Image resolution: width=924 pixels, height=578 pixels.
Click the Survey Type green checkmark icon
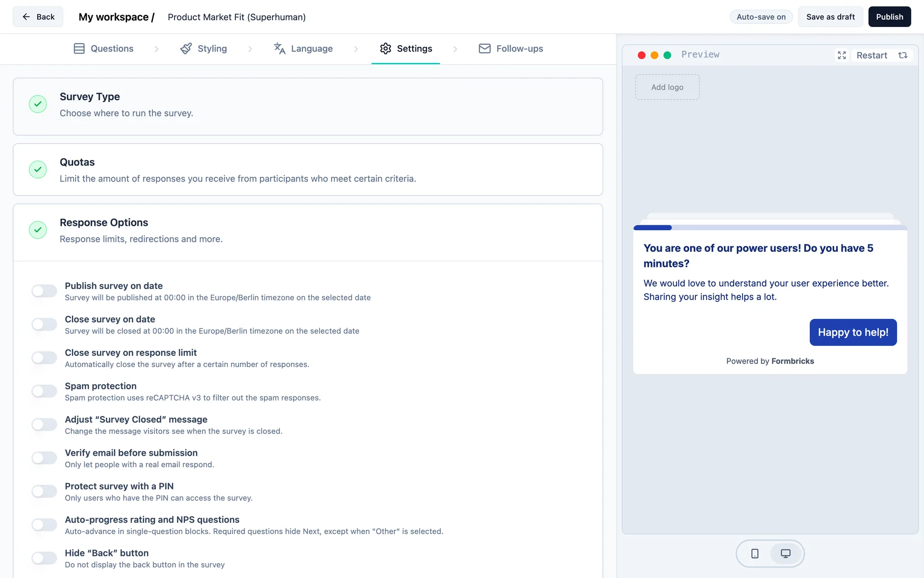pos(38,104)
